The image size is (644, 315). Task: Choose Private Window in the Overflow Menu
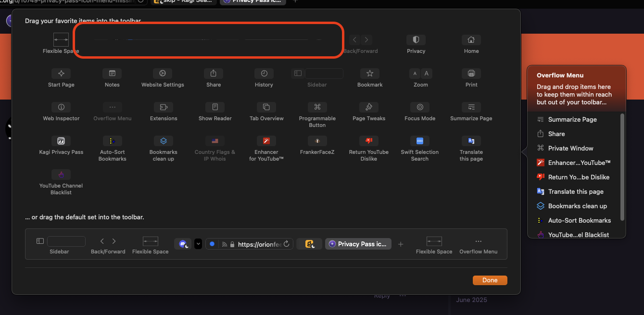click(x=570, y=148)
